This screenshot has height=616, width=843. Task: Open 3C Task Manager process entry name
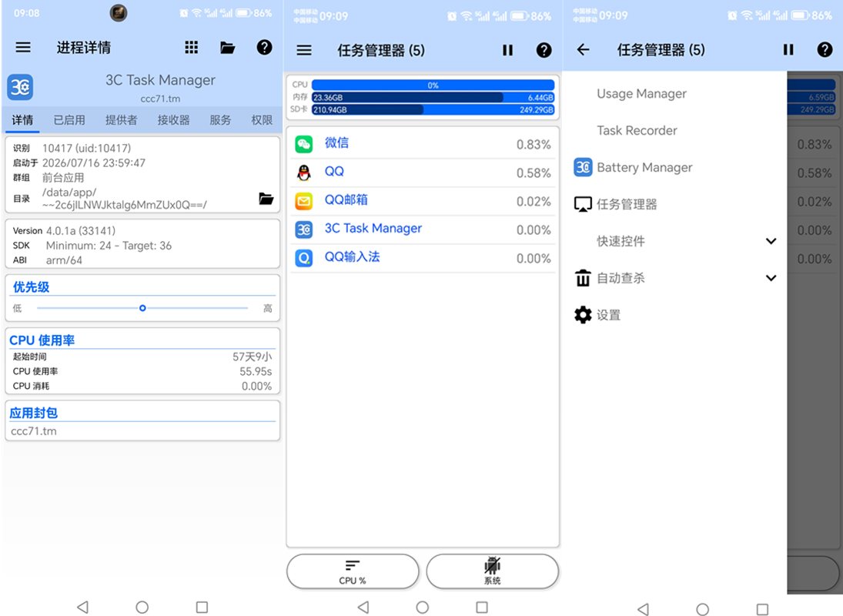pyautogui.click(x=373, y=229)
